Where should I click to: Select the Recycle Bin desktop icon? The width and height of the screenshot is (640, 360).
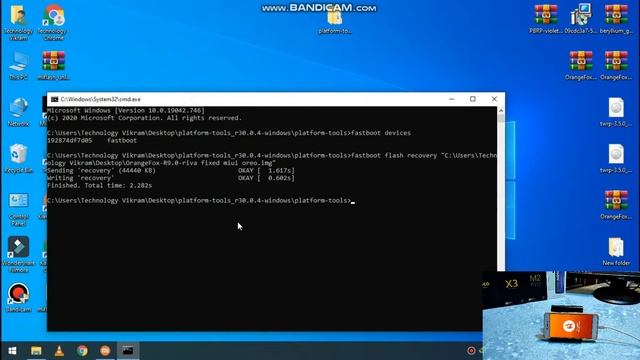tap(18, 158)
